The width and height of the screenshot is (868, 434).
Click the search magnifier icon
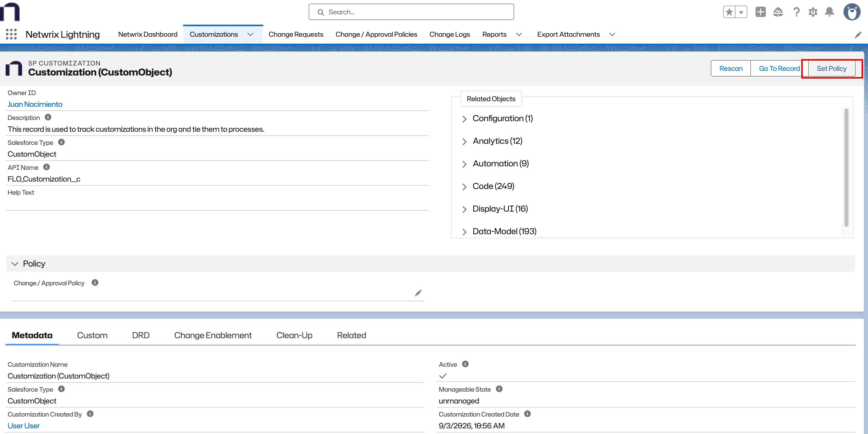321,13
